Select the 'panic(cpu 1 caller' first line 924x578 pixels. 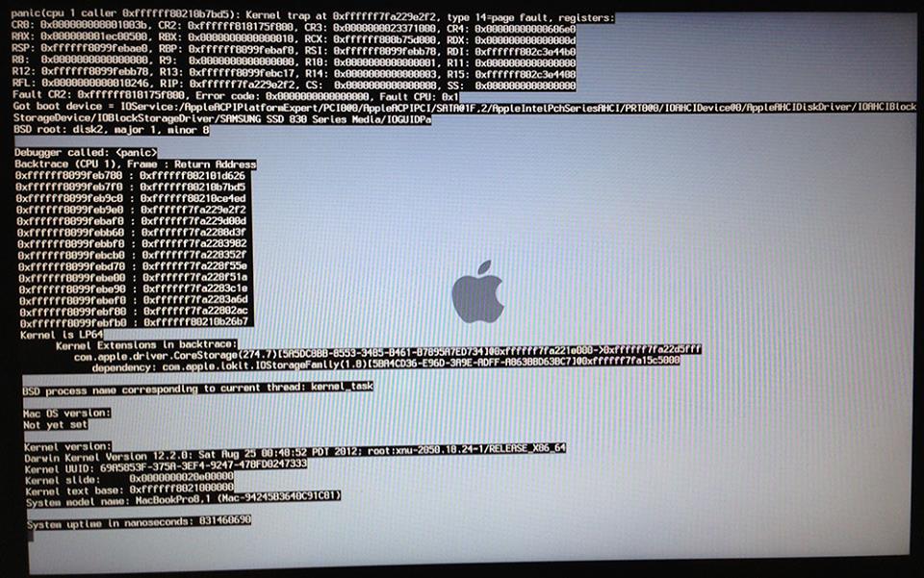click(312, 17)
